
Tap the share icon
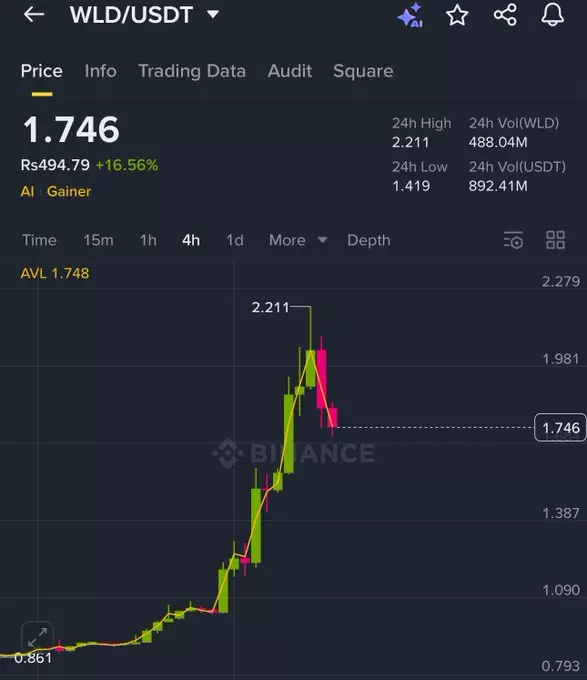[x=505, y=15]
